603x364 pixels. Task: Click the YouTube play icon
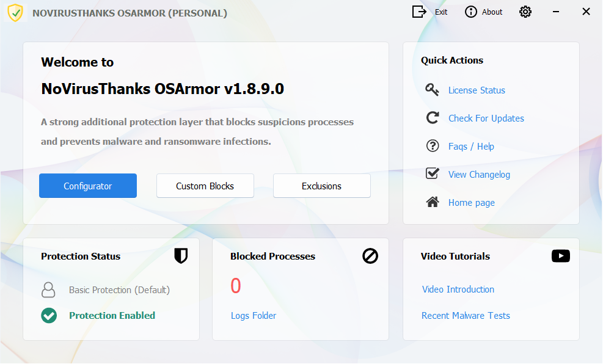point(560,257)
